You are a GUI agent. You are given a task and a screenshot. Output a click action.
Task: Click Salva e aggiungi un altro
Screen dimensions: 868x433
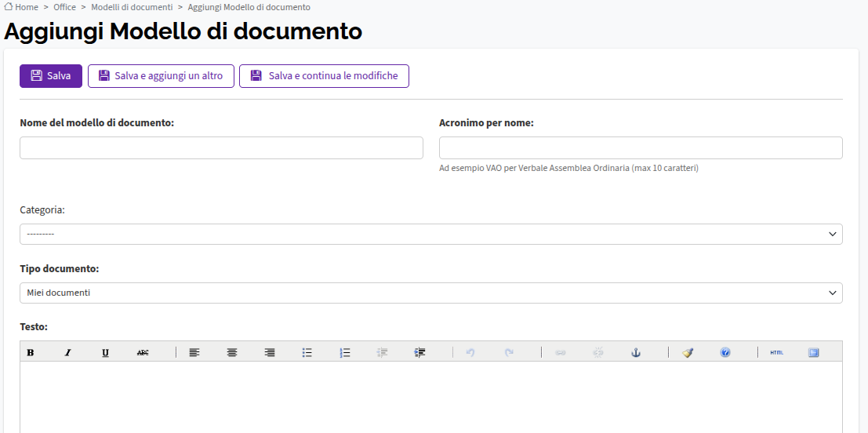tap(161, 76)
